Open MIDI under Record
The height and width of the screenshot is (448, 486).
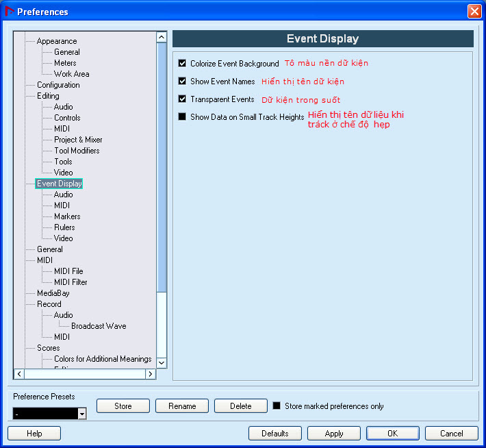coord(62,336)
